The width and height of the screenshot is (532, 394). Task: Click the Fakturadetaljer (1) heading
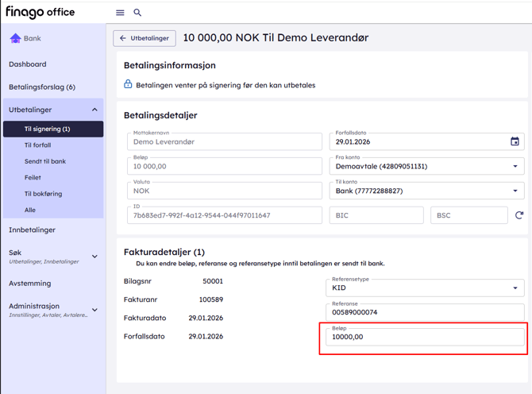point(164,252)
